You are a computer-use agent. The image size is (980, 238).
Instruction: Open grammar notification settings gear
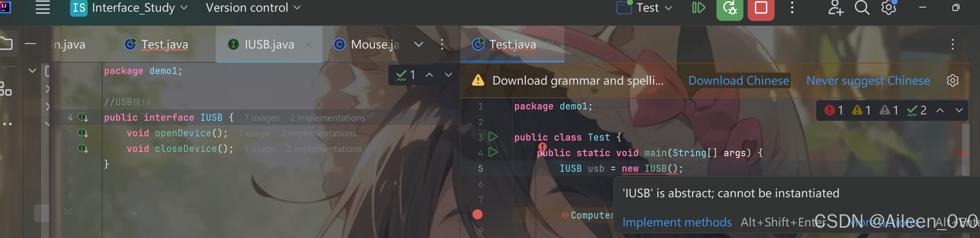[x=953, y=81]
